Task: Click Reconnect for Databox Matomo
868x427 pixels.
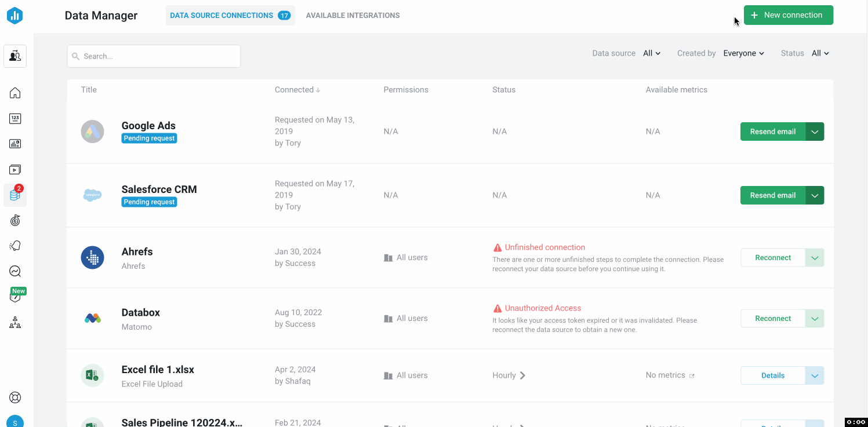Action: [x=772, y=319]
